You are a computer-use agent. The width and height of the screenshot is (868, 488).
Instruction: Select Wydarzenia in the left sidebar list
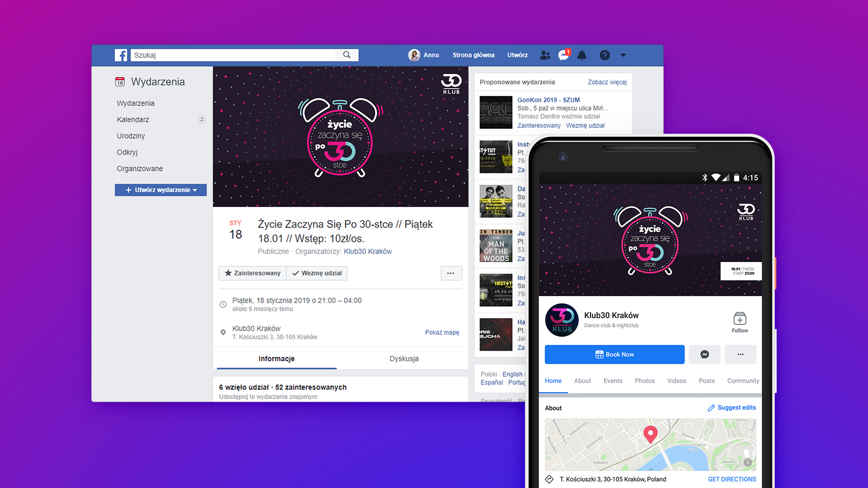pyautogui.click(x=136, y=103)
